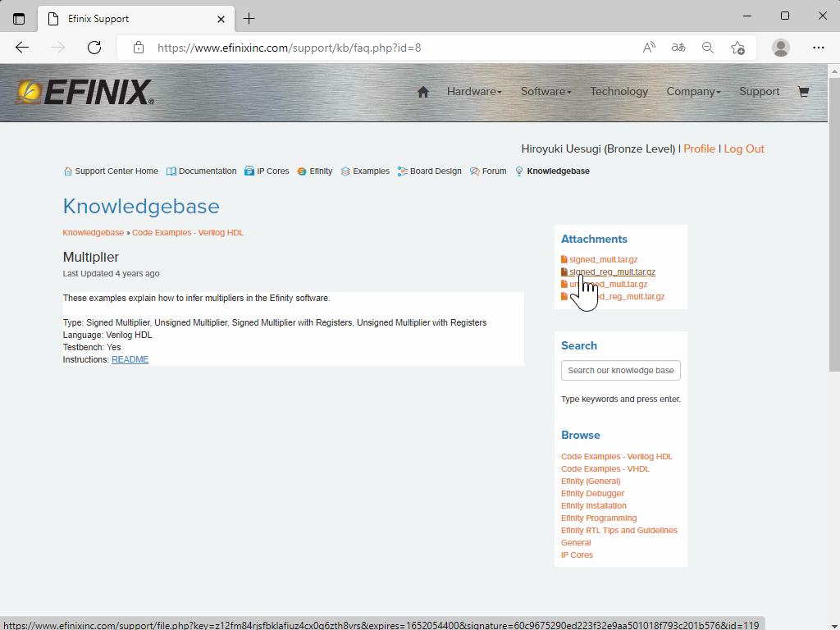Open the Profile link
Screen dimensions: 840x630
699,149
